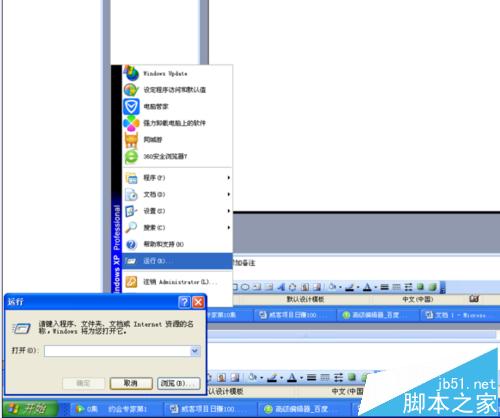Select the Oval tool in upper drawing toolbar
Image resolution: width=500 pixels, height=418 pixels.
click(245, 287)
